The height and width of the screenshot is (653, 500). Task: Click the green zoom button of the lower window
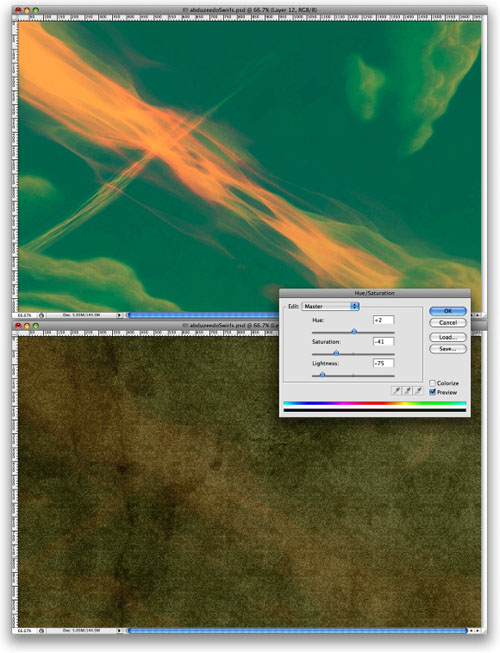(36, 325)
